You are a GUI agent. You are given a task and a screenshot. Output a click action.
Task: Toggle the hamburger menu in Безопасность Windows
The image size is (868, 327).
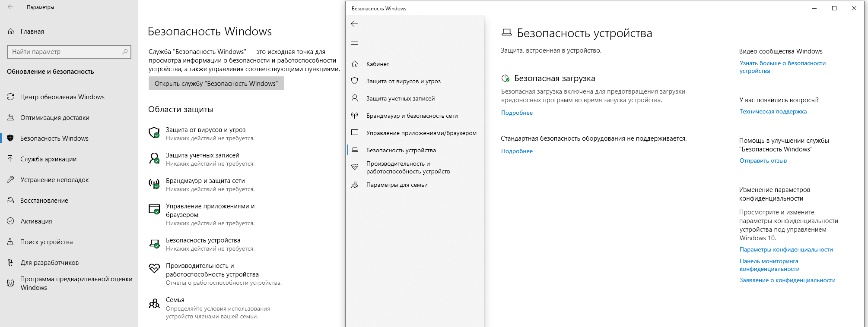tap(355, 43)
